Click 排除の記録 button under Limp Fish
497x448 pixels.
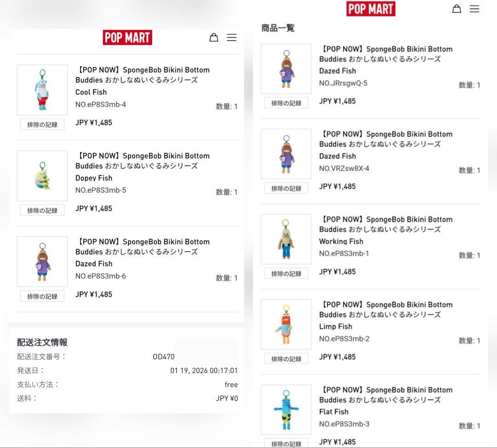[x=286, y=359]
